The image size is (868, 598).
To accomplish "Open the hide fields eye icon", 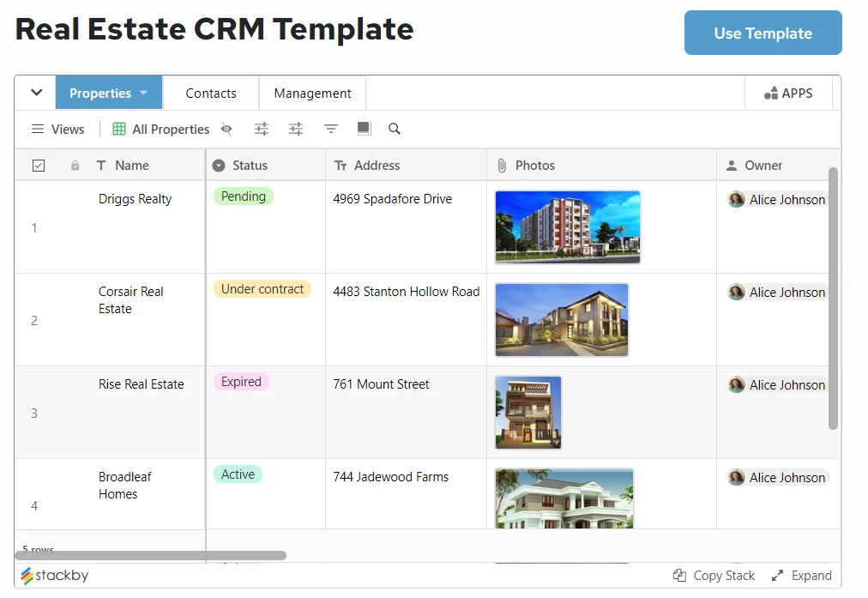I will tap(226, 128).
